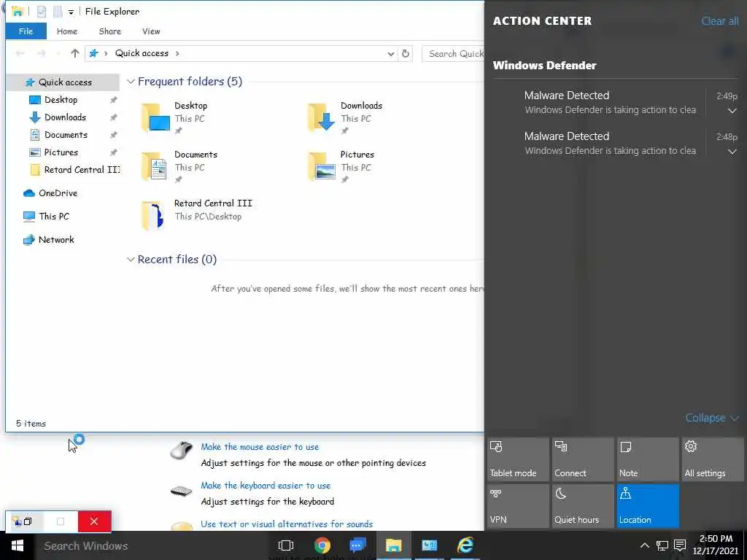Click the network status tray icon
747x560 pixels.
coord(662,545)
